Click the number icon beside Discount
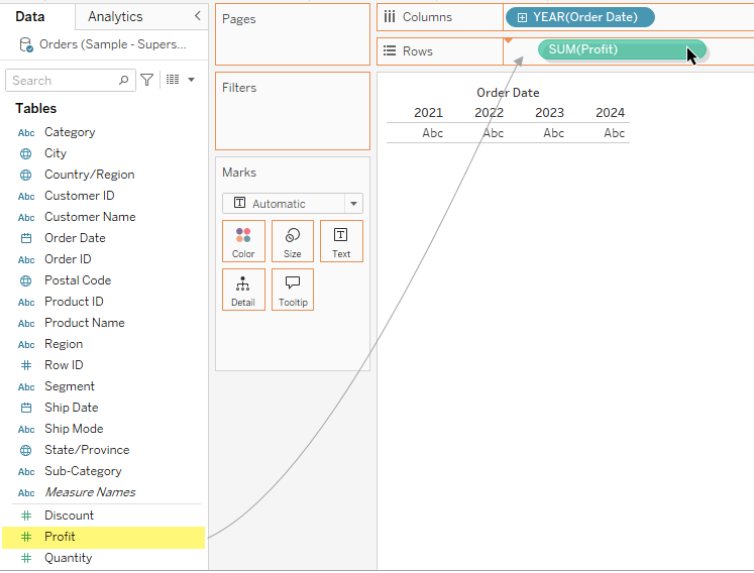Screen dimensions: 754x573 26,516
